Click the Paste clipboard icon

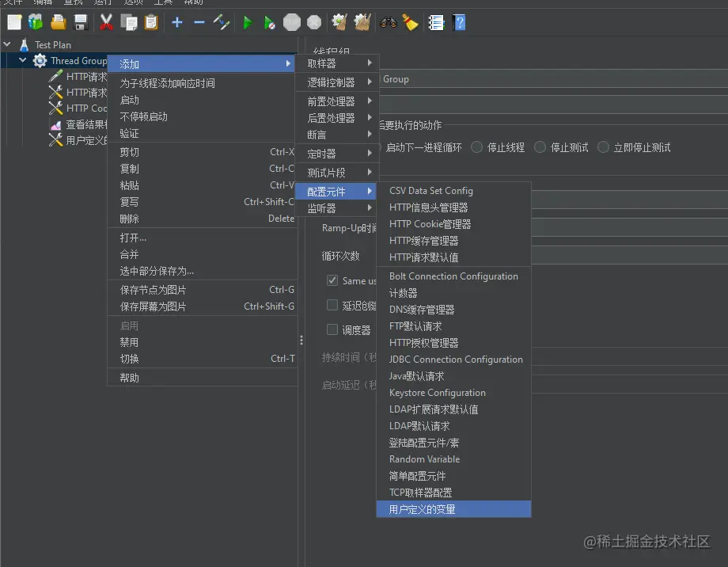151,22
